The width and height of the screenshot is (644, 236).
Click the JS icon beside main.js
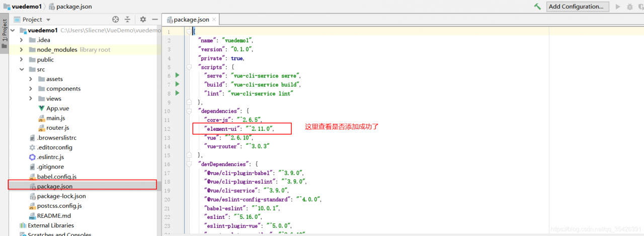point(42,118)
